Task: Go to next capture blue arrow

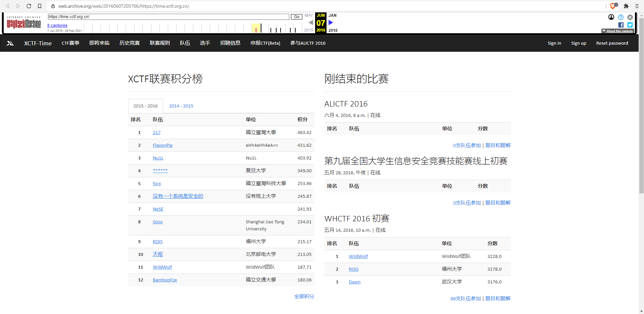Action: tap(331, 23)
